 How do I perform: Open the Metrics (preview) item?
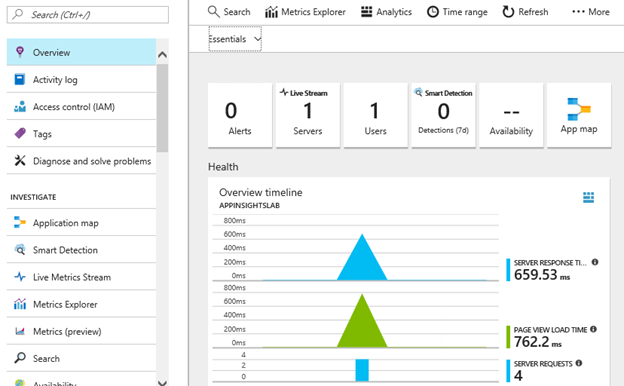click(x=81, y=331)
